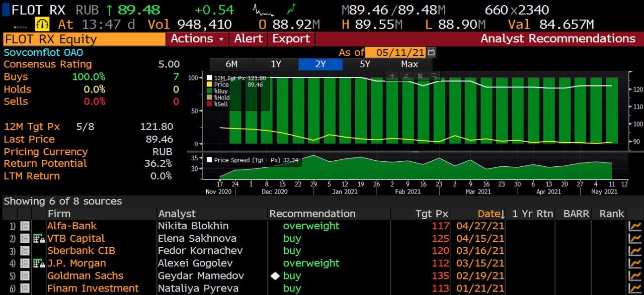The image size is (644, 295).
Task: Toggle the green %Buy legend swatch
Action: coord(209,91)
